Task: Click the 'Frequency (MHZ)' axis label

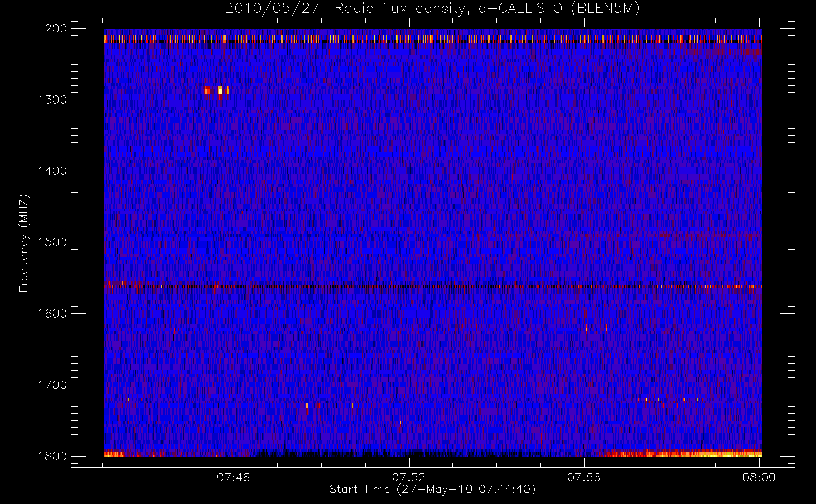Action: pos(24,243)
